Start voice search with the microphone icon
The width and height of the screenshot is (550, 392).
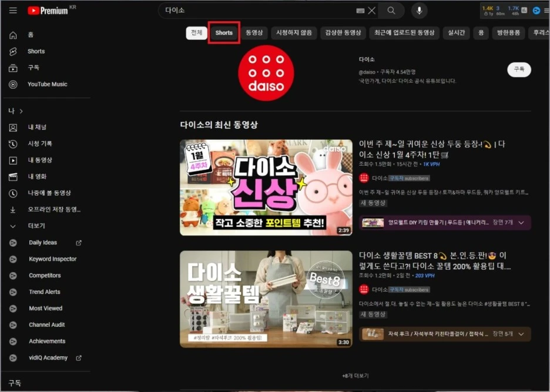[x=419, y=11]
